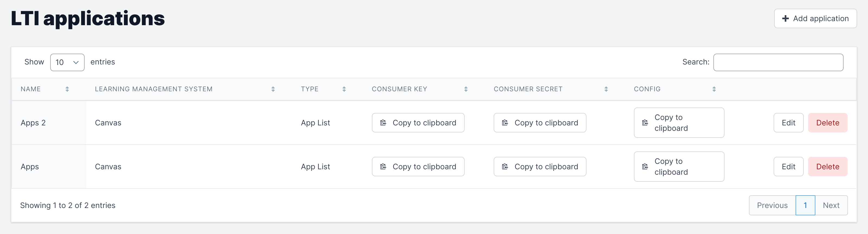The image size is (868, 234).
Task: Click clipboard icon in Apps consumer key
Action: point(383,166)
